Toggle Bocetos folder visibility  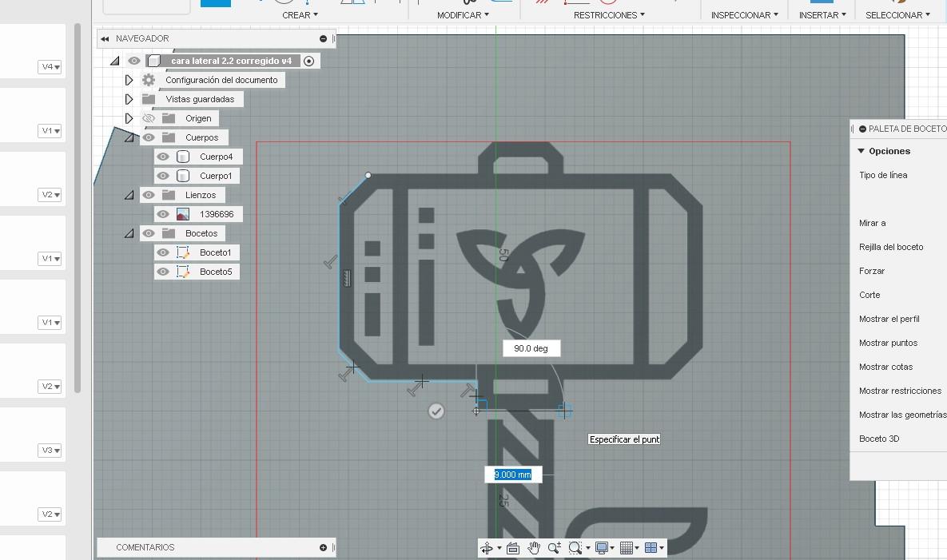[149, 233]
